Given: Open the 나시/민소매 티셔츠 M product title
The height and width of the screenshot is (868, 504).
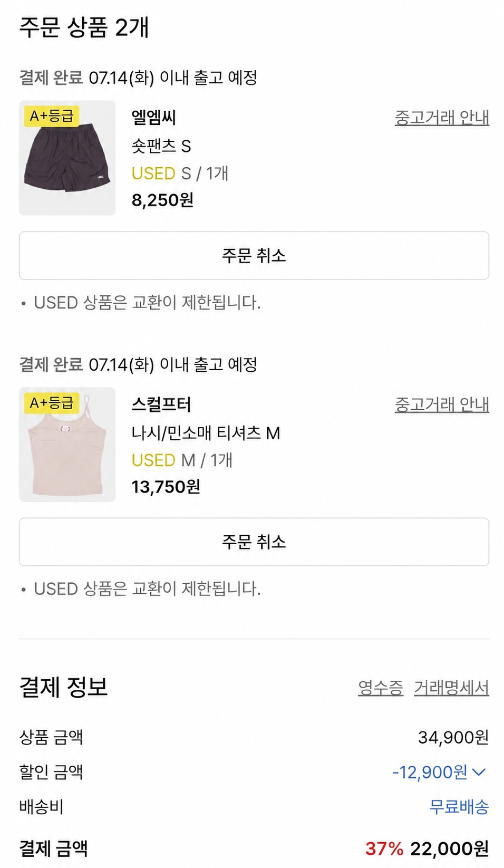Looking at the screenshot, I should [x=206, y=432].
